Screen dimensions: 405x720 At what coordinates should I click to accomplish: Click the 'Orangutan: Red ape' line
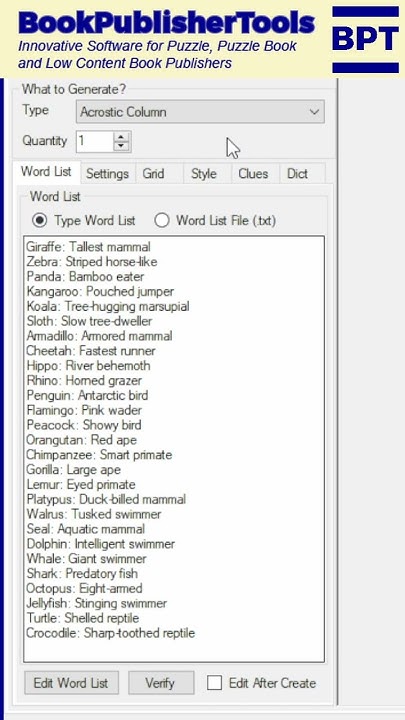point(81,440)
